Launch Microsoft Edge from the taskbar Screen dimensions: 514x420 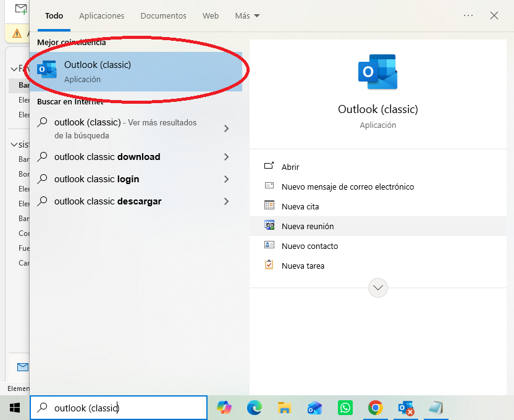[255, 408]
